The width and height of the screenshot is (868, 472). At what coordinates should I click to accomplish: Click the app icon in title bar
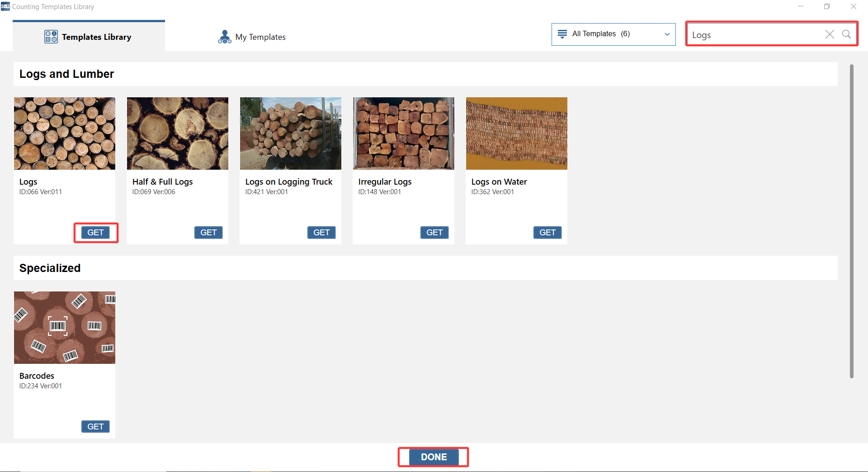click(x=5, y=6)
